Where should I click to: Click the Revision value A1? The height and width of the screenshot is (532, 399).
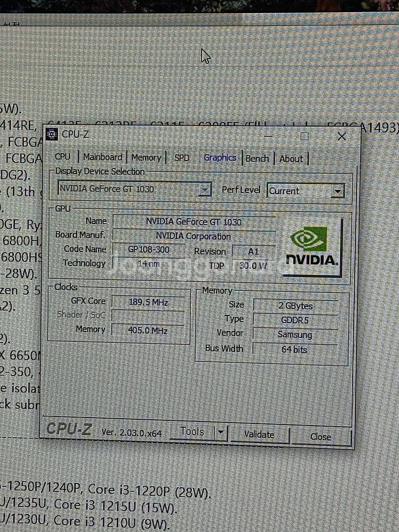[x=253, y=252]
